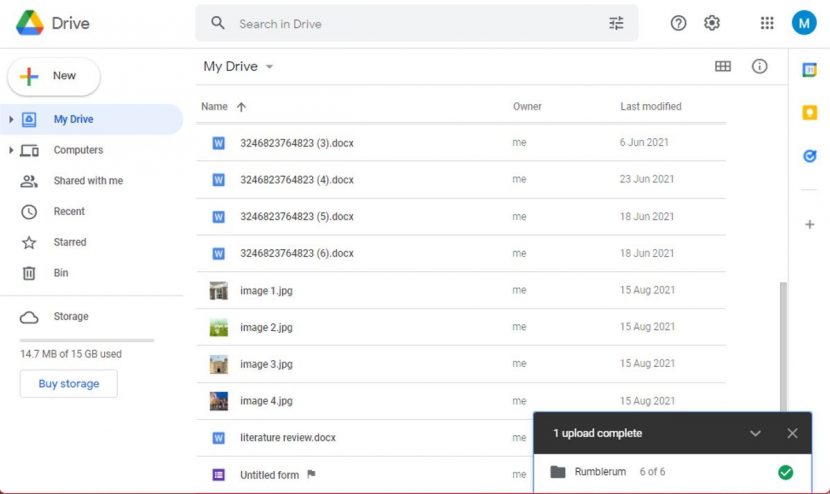This screenshot has height=494, width=830.
Task: Click the plus Get add-ons icon
Action: pyautogui.click(x=809, y=224)
